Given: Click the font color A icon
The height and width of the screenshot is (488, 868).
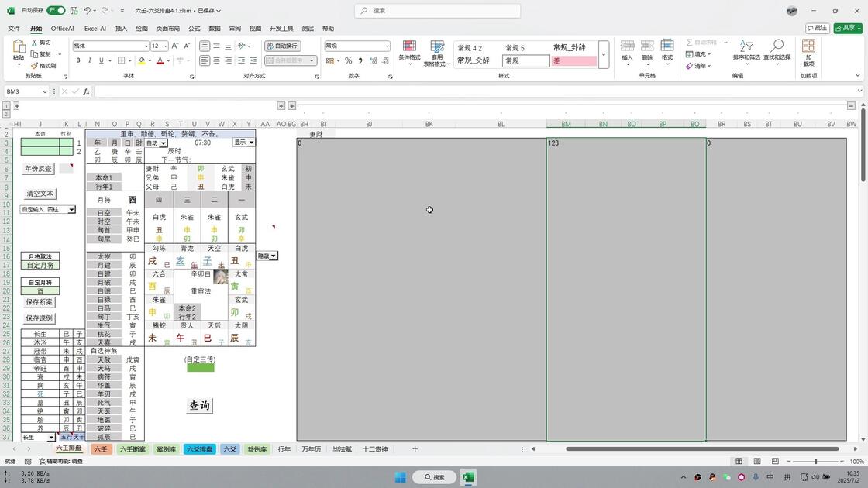Looking at the screenshot, I should (x=160, y=60).
